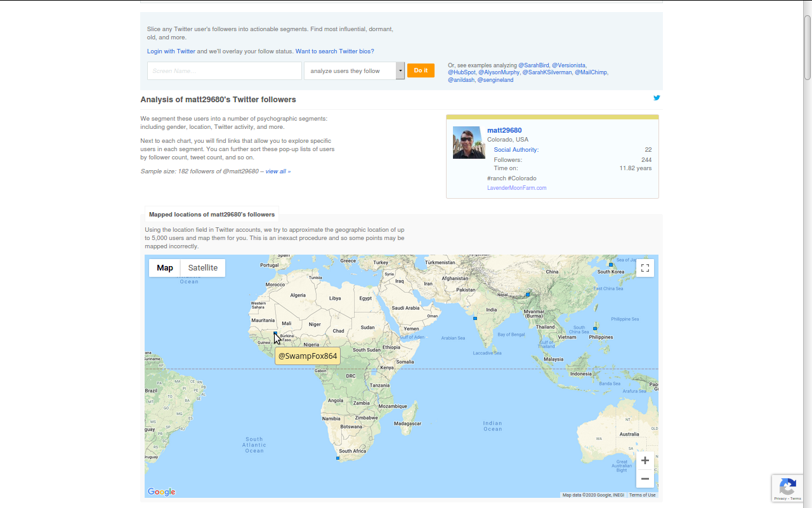Zoom out the map with minus button

(x=645, y=479)
